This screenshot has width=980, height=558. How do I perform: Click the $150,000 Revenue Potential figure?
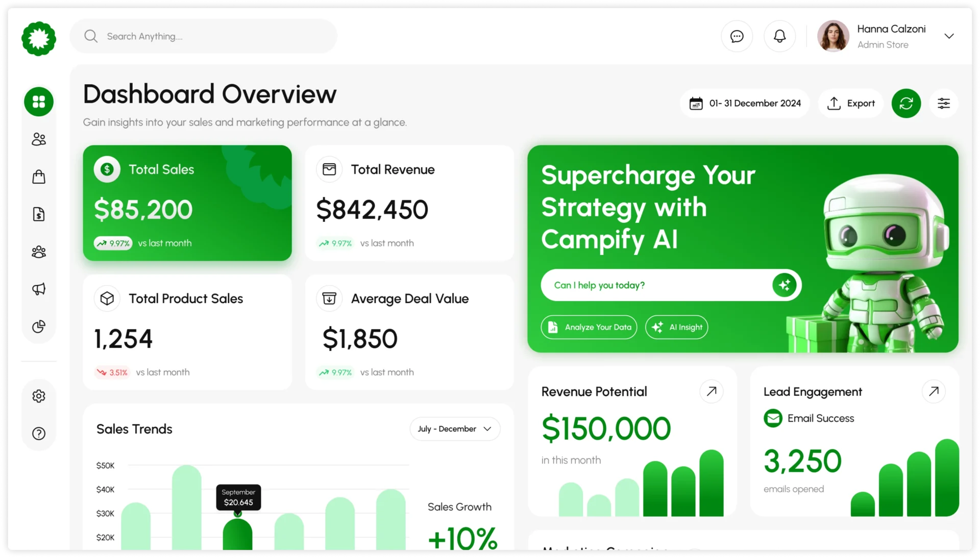point(606,428)
